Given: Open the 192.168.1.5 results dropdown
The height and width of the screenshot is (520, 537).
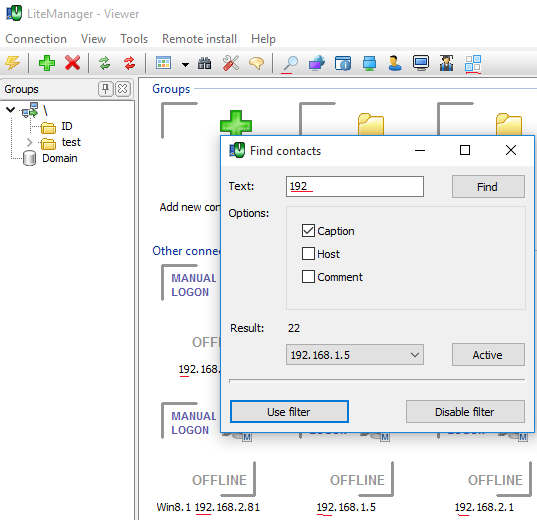Looking at the screenshot, I should click(x=355, y=355).
